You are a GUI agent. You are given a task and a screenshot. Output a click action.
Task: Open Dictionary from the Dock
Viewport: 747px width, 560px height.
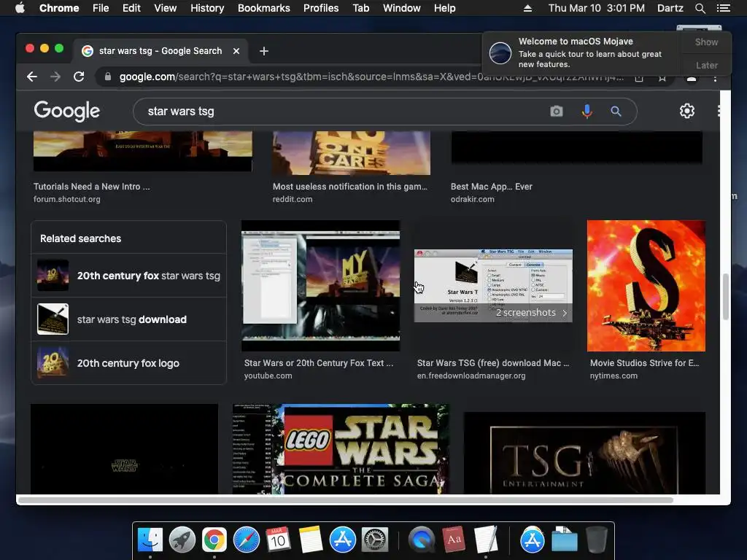pos(454,540)
